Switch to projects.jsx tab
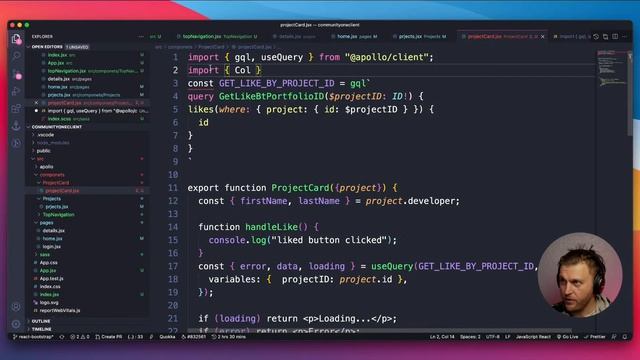Viewport: 640px width, 360px height. coord(419,37)
